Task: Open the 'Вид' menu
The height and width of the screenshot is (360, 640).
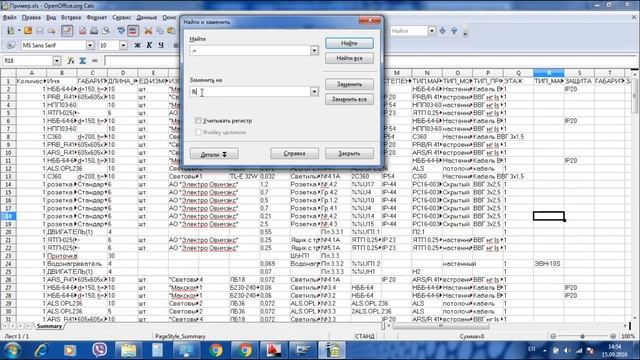Action: (51, 18)
